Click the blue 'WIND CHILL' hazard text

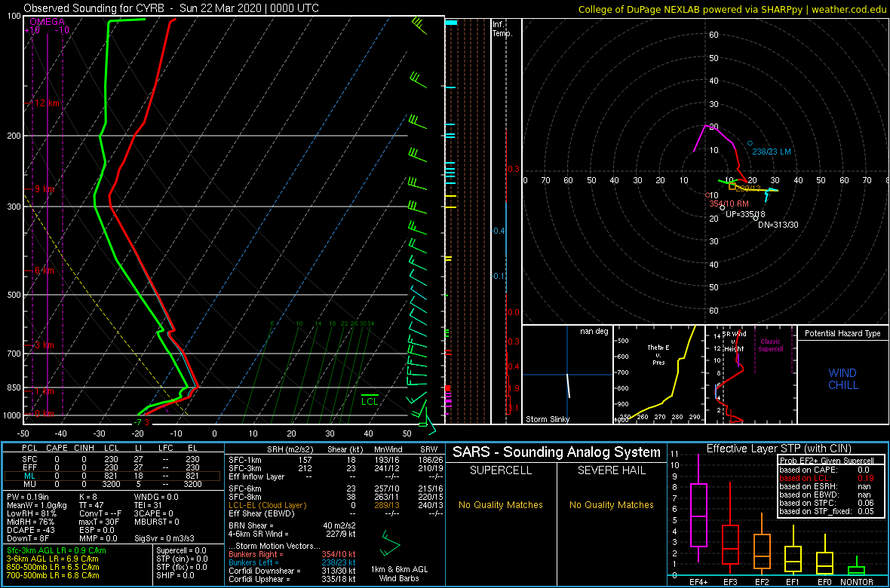[x=842, y=379]
